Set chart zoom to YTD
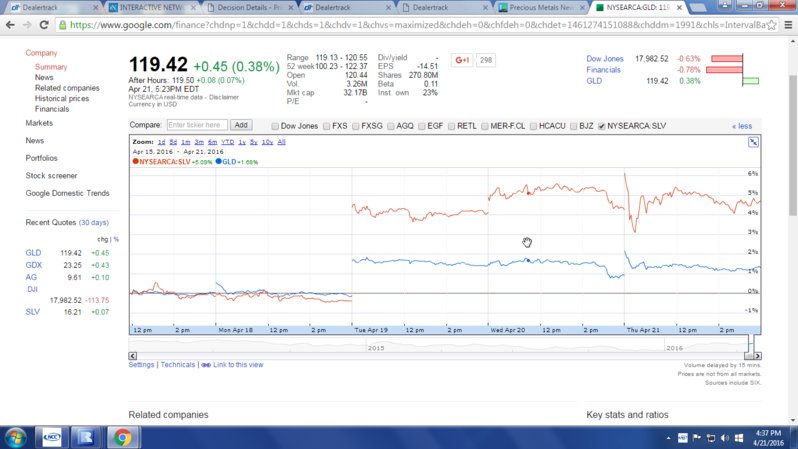 pos(227,142)
